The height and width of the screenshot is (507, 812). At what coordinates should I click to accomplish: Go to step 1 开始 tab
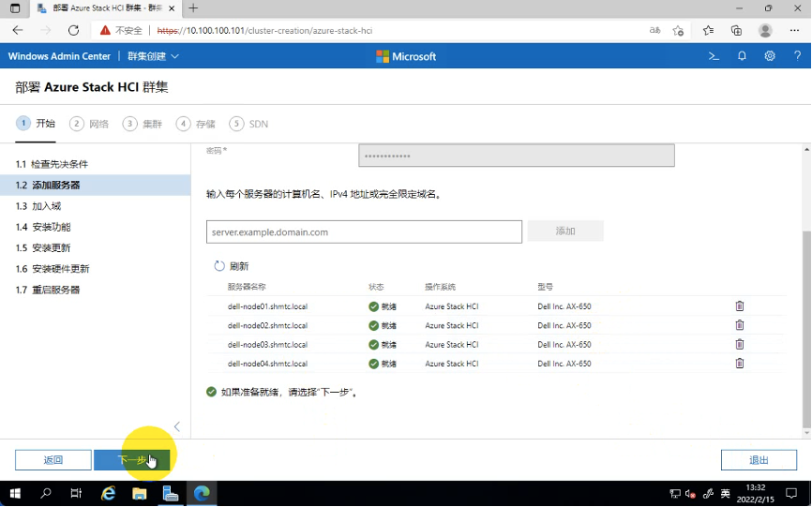(x=36, y=124)
